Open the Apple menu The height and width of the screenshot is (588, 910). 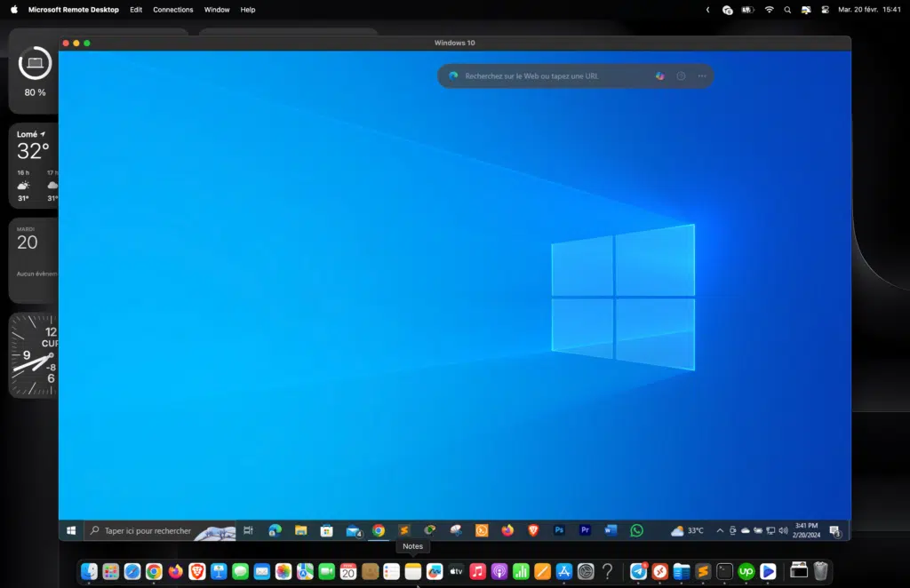14,10
